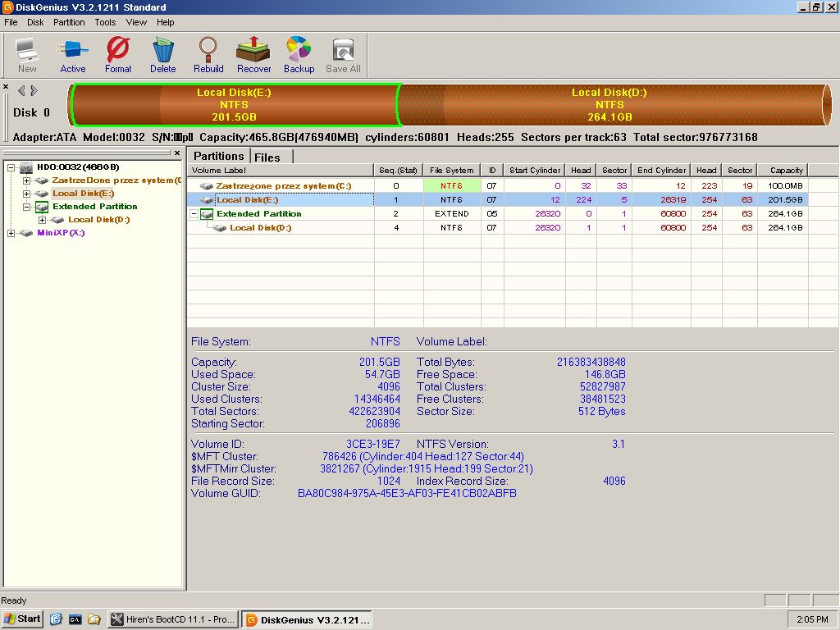
Task: Select MiniXP(X:) in the tree
Action: pyautogui.click(x=61, y=232)
